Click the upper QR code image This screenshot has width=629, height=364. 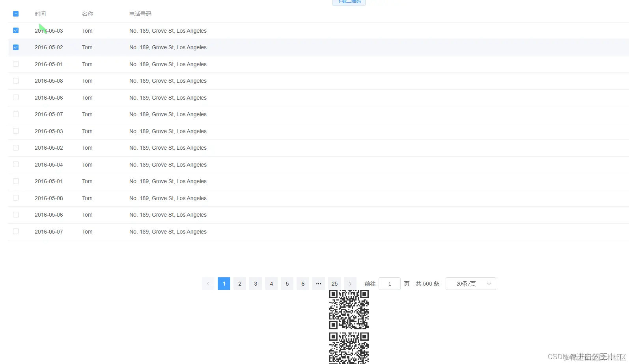349,310
